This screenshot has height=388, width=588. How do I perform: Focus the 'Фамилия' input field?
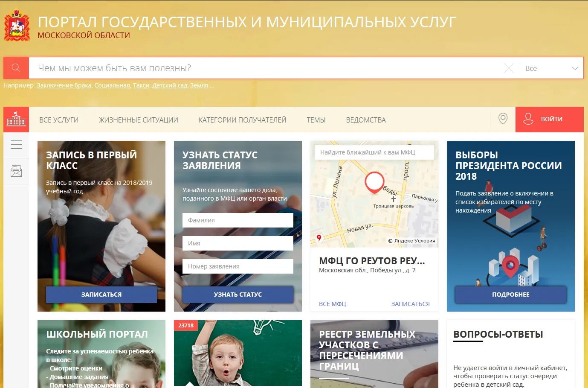(x=238, y=220)
